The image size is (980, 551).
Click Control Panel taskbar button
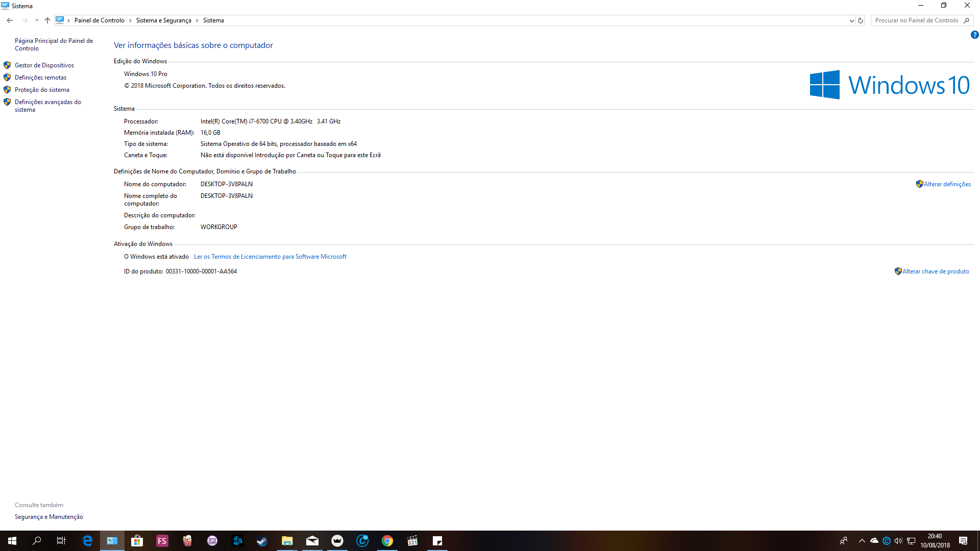point(112,541)
